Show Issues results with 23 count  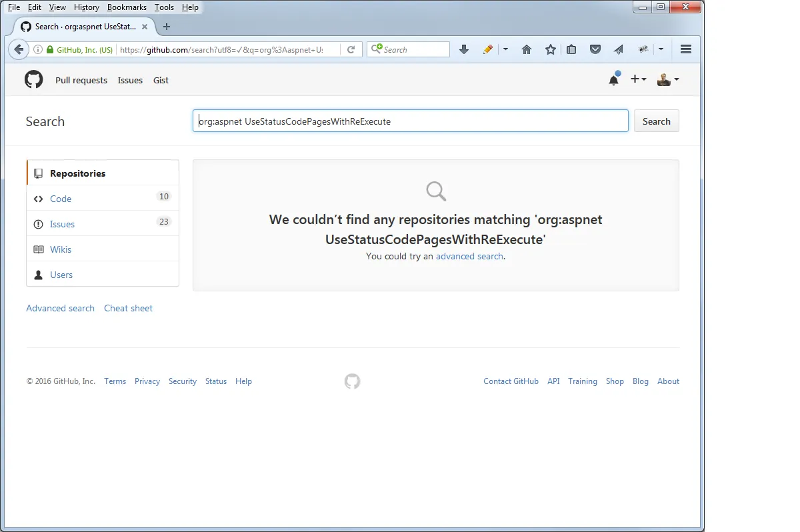(x=103, y=224)
